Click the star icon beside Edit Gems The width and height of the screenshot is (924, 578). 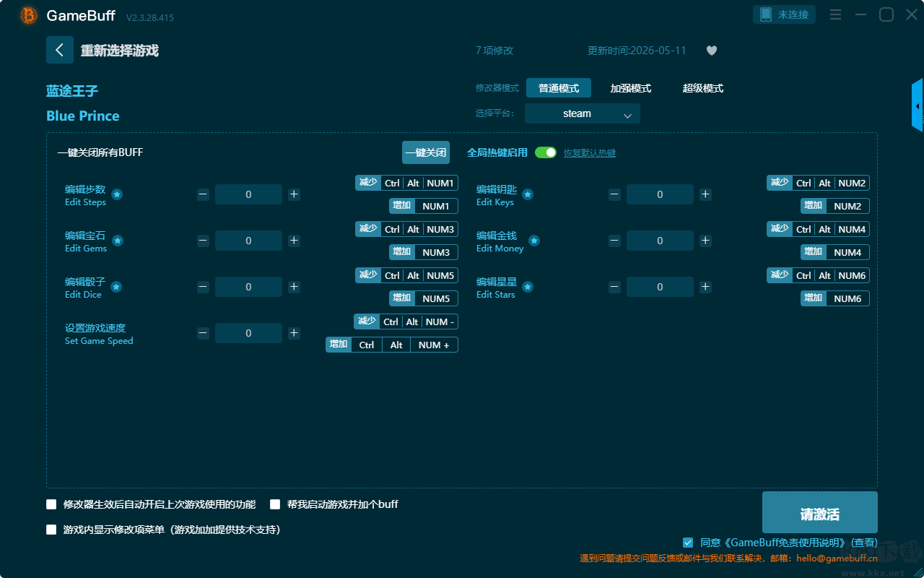coord(118,241)
